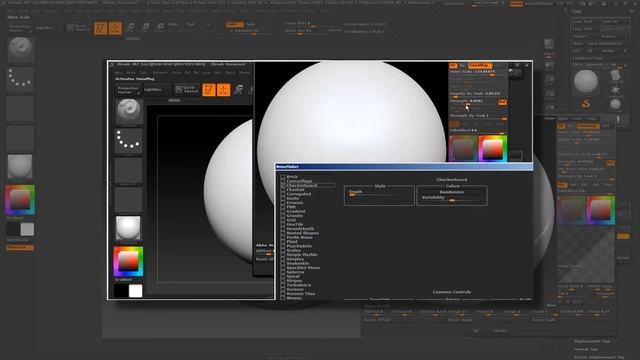640x360 pixels.
Task: Click color picker in dimmed background left shelf
Action: point(20,200)
